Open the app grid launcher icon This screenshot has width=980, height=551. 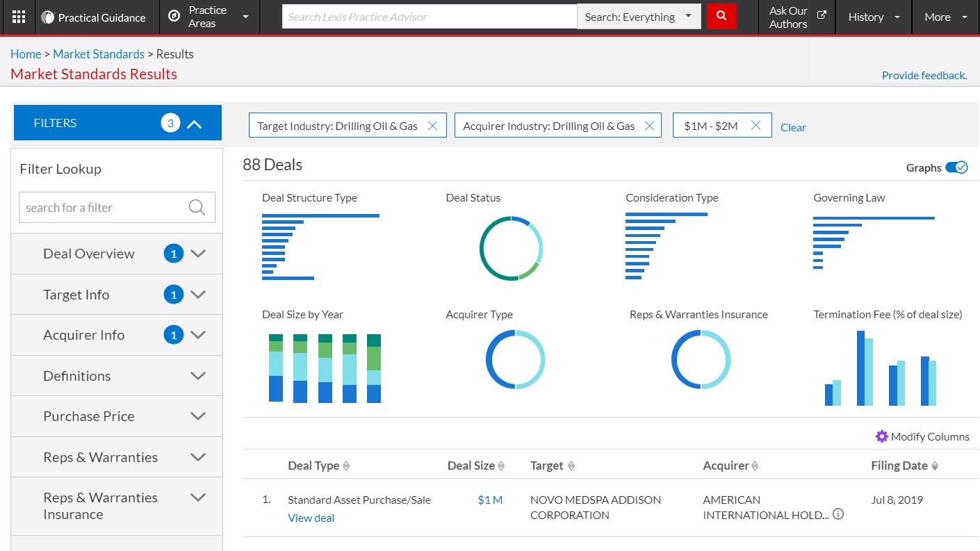coord(19,17)
